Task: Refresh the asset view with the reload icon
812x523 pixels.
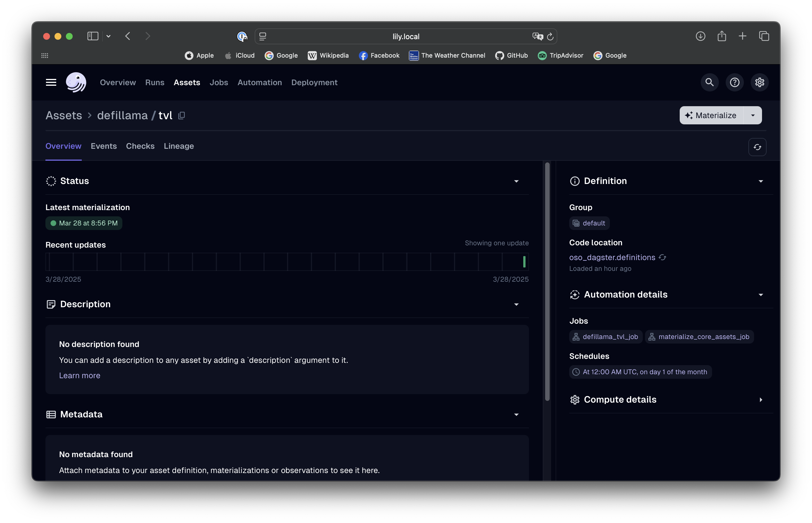Action: click(757, 147)
